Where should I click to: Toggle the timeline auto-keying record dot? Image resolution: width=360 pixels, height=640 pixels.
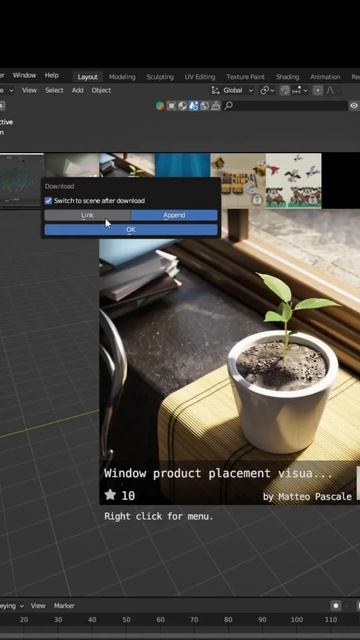[x=336, y=606]
